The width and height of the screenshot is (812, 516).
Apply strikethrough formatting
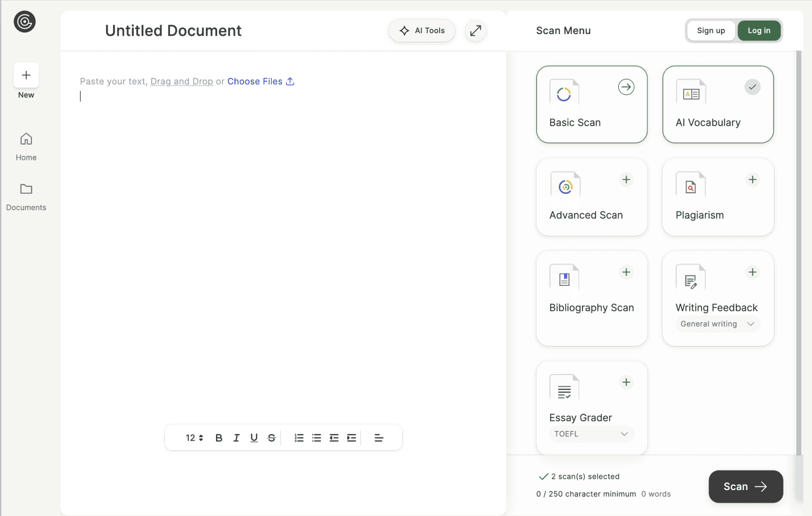[x=271, y=437]
